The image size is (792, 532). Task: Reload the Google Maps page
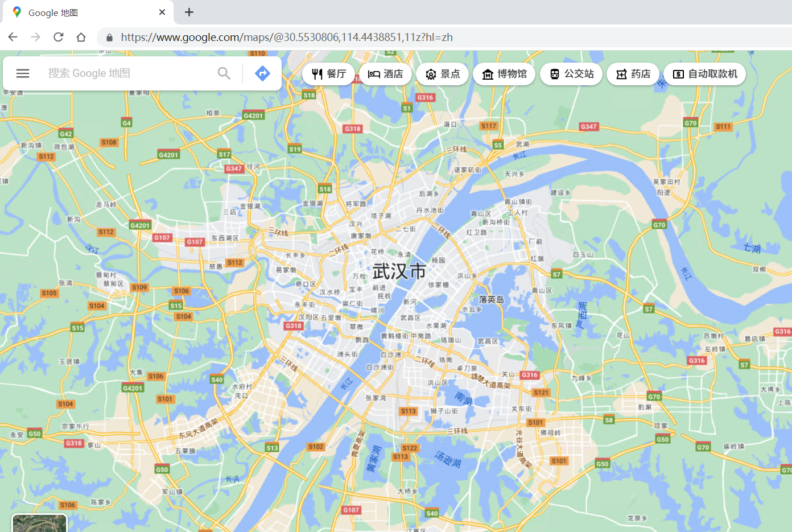point(59,37)
